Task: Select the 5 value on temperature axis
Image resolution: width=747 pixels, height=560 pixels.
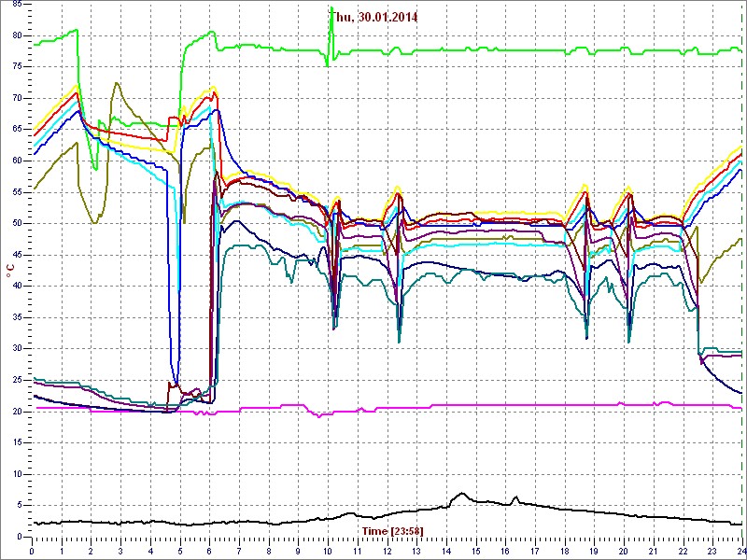Action: coord(19,505)
